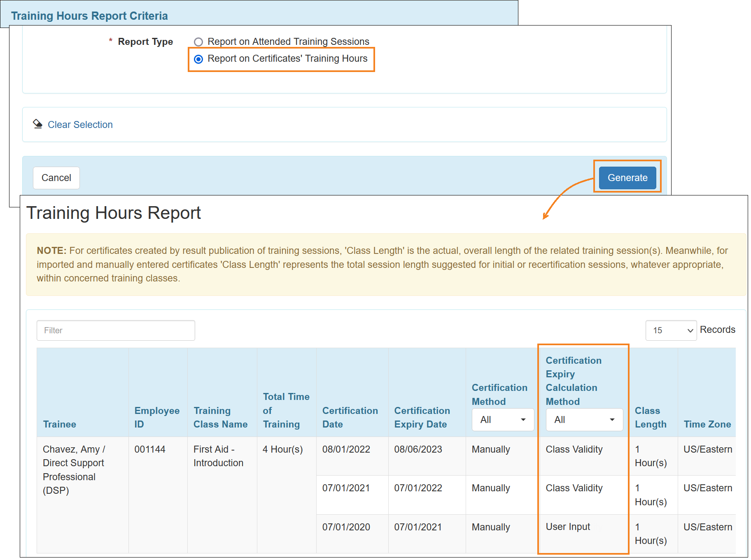751x560 pixels.
Task: Sort by Training Class Name column header
Action: (221, 417)
